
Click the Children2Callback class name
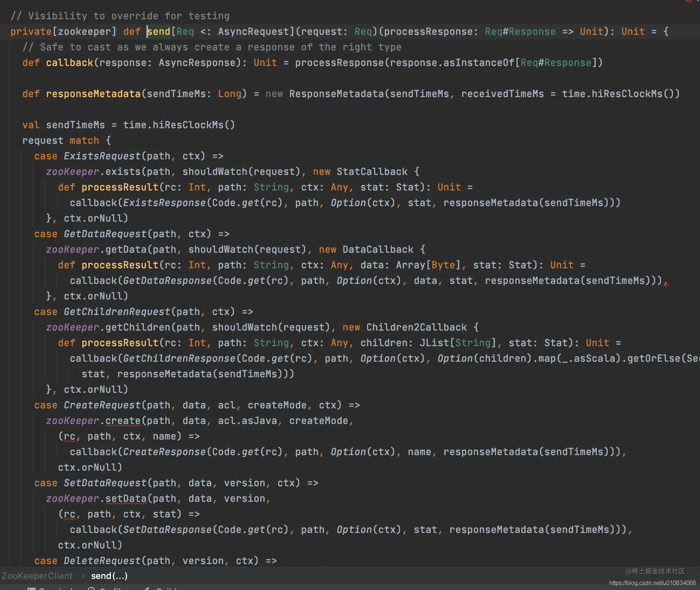point(416,327)
